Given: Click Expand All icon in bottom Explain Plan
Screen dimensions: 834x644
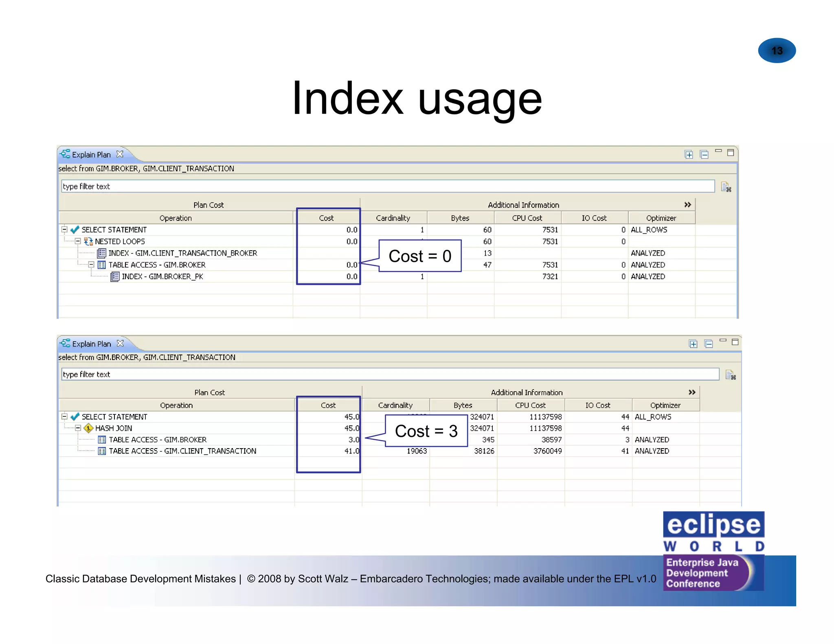Looking at the screenshot, I should coord(693,344).
